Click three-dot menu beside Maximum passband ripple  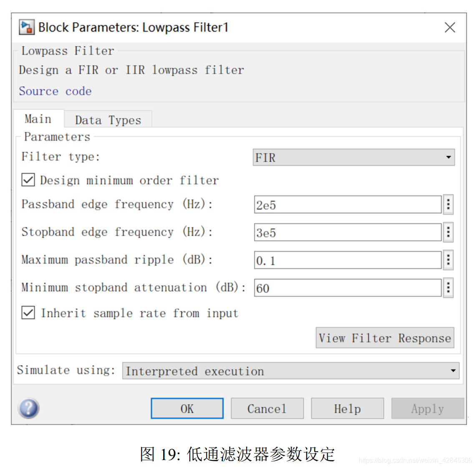pos(448,260)
